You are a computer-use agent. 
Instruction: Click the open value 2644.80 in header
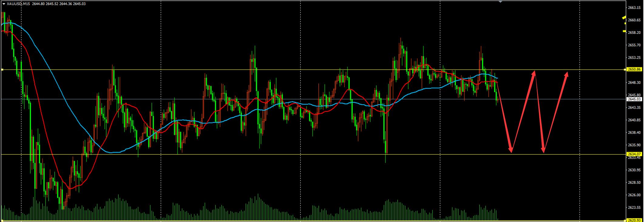coord(39,4)
